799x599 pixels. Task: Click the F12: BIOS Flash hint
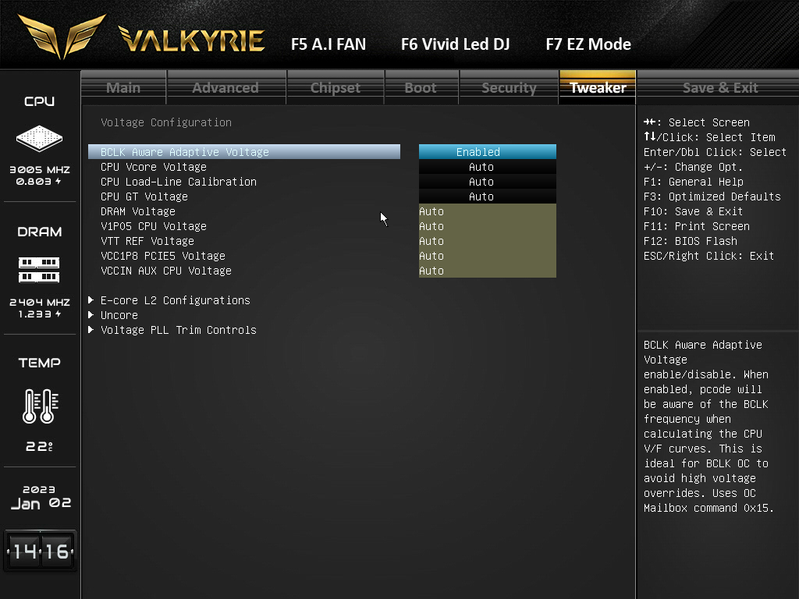point(690,241)
